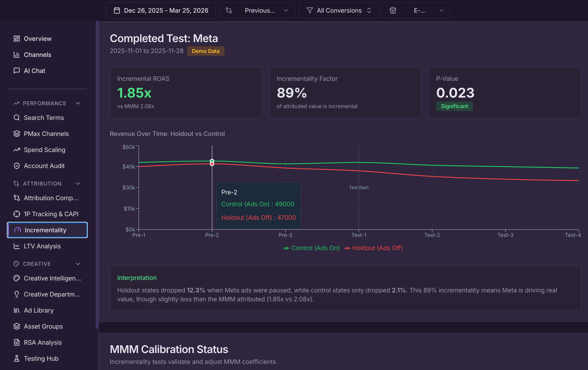Viewport: 588px width, 370px height.
Task: Click the Attribution Comp... branch icon
Action: 17,198
